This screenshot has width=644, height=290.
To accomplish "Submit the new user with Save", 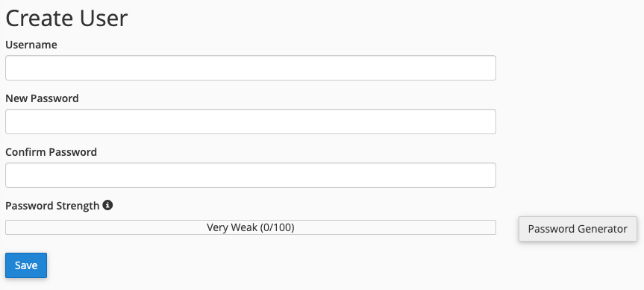I will point(26,265).
